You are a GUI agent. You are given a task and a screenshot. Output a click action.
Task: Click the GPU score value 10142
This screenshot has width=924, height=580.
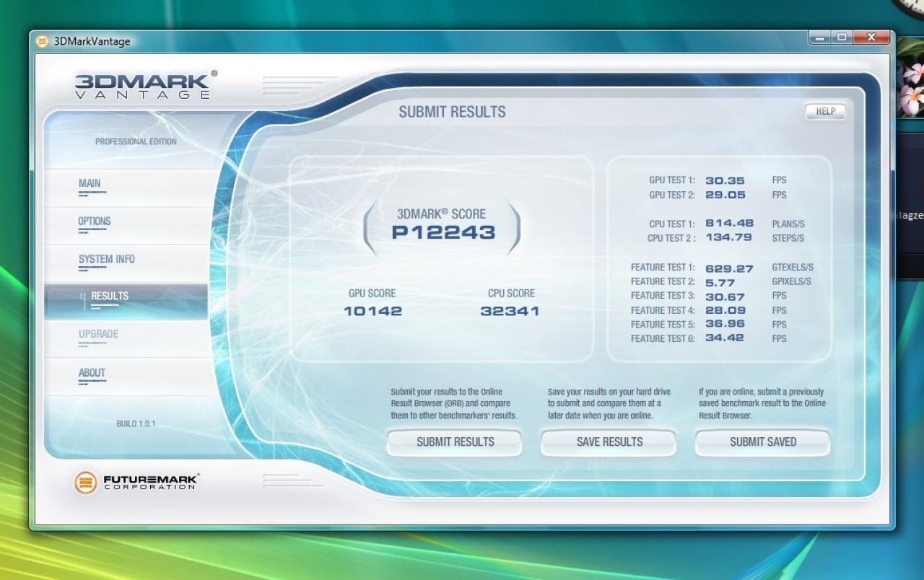click(372, 311)
